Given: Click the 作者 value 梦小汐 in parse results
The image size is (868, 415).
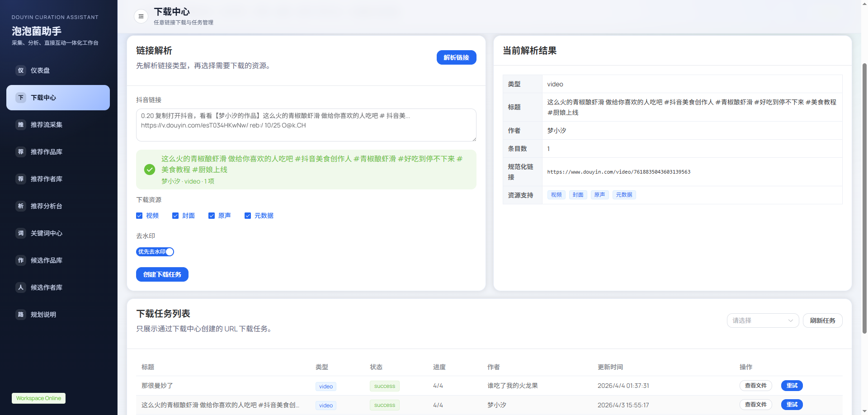Looking at the screenshot, I should (557, 131).
